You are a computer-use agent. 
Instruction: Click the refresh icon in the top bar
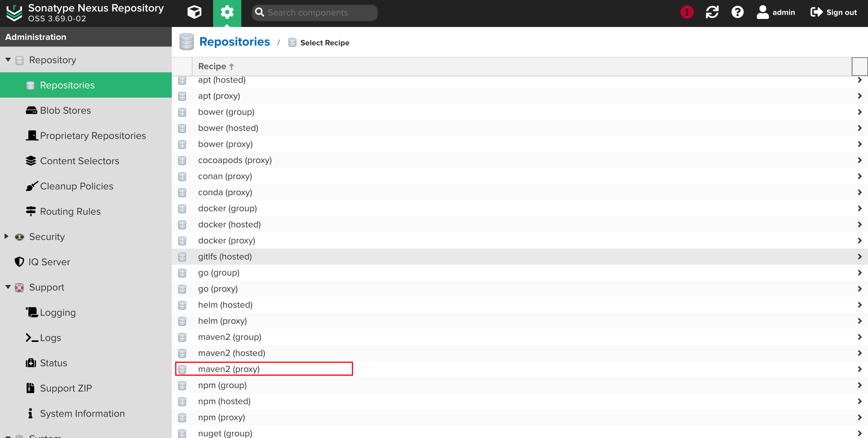click(x=712, y=12)
